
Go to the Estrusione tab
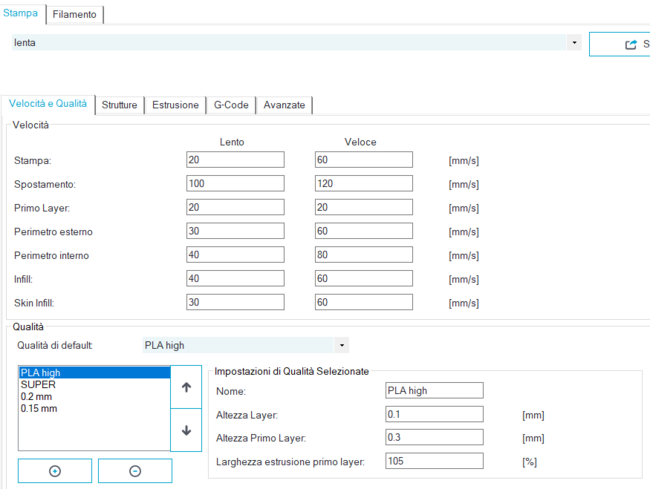pyautogui.click(x=175, y=105)
